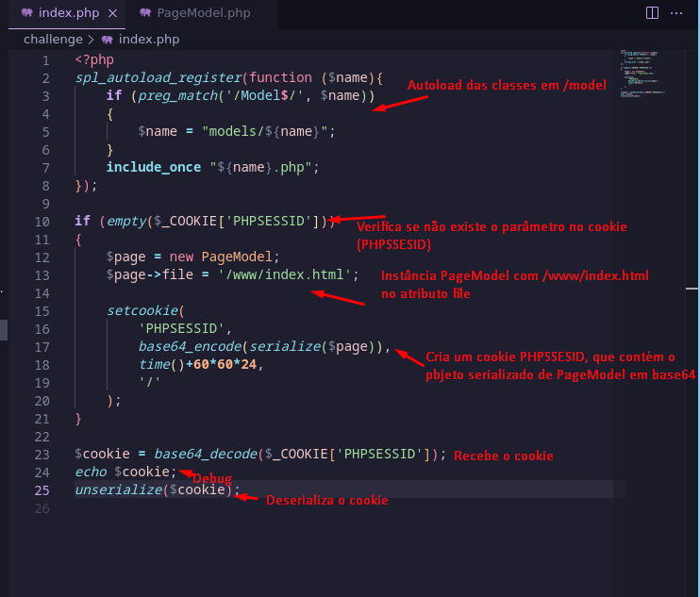Click the PHP file icon in breadcrumb
The width and height of the screenshot is (700, 597).
coord(108,40)
